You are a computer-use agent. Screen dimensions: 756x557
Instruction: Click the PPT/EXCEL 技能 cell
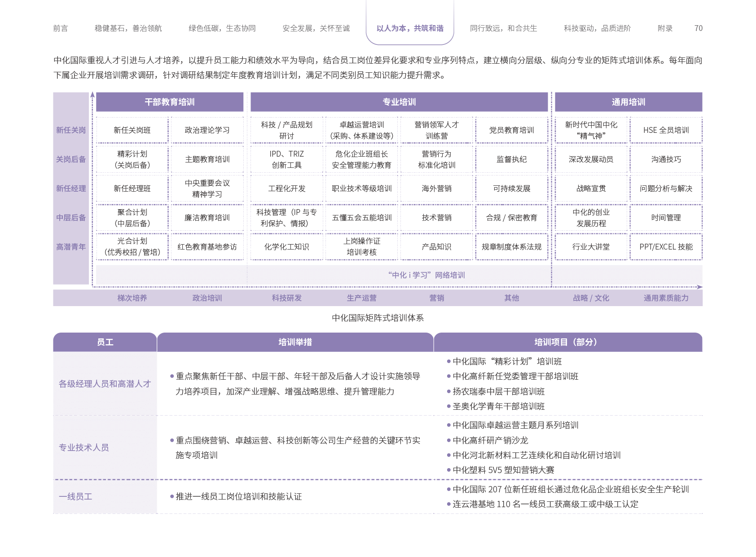click(666, 247)
